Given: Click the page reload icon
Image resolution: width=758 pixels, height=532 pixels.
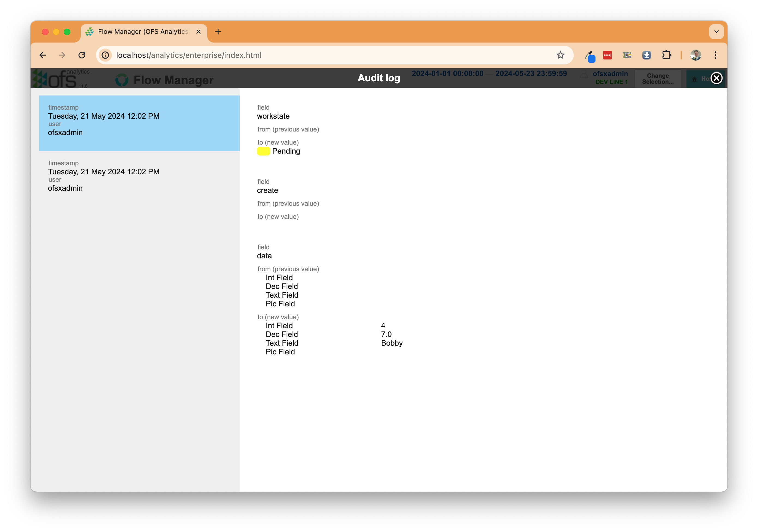Looking at the screenshot, I should [x=82, y=55].
